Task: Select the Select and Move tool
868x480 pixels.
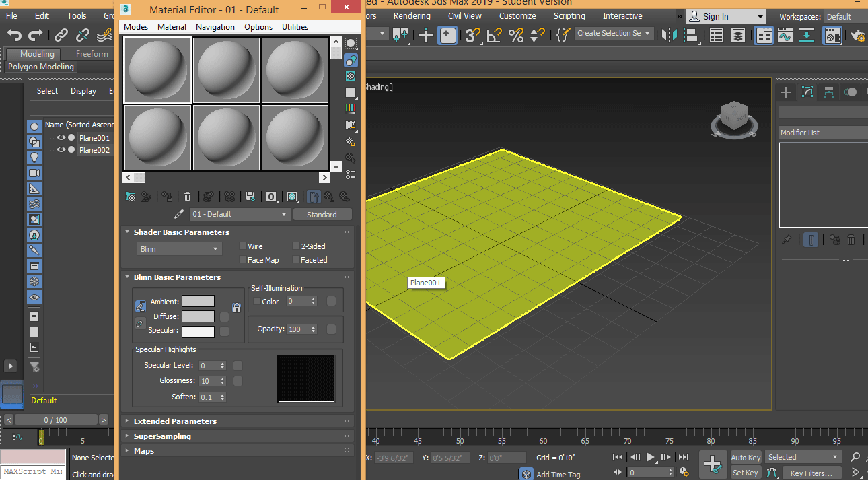Action: click(426, 35)
